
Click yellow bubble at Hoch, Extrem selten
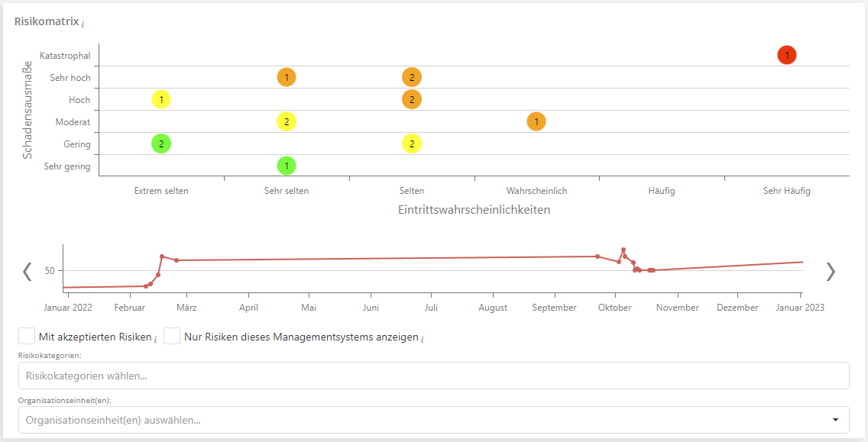click(161, 99)
